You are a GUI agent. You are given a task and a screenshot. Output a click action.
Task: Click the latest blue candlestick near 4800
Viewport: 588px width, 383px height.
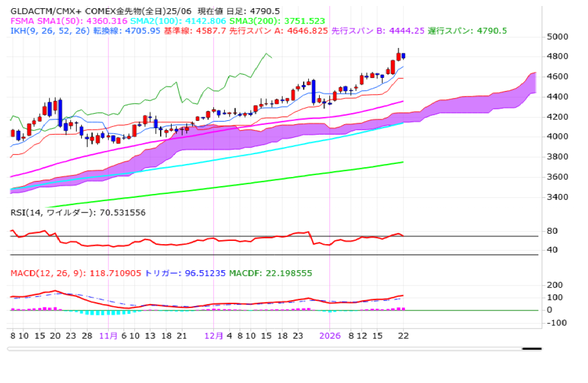[x=403, y=56]
